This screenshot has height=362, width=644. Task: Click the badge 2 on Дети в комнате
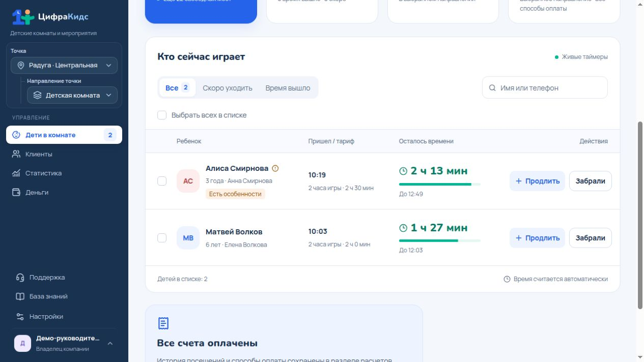tap(110, 135)
